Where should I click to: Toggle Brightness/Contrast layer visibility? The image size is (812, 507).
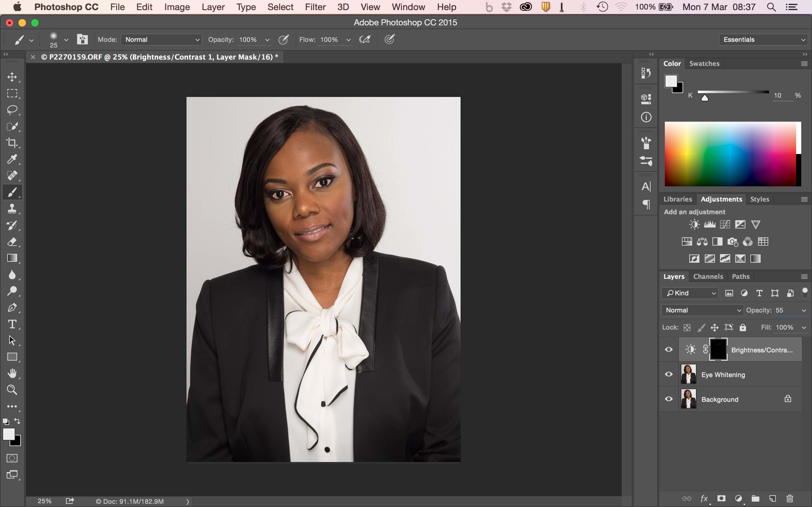tap(669, 350)
